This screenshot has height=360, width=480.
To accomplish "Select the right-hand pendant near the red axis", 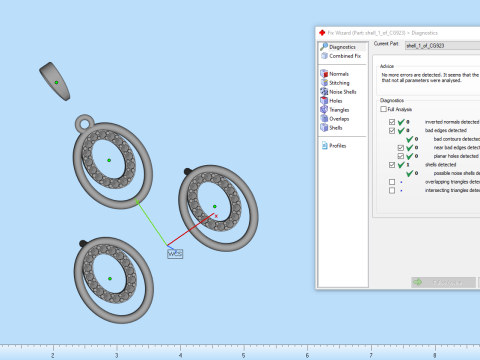I will [218, 208].
